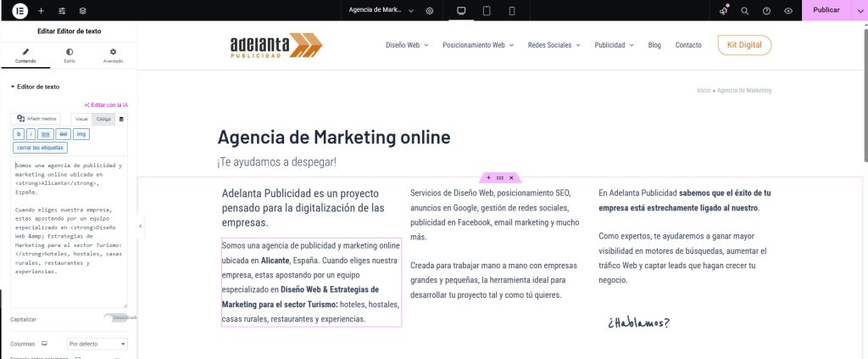
Task: Click the Columnas responsive device icon
Action: tap(45, 344)
